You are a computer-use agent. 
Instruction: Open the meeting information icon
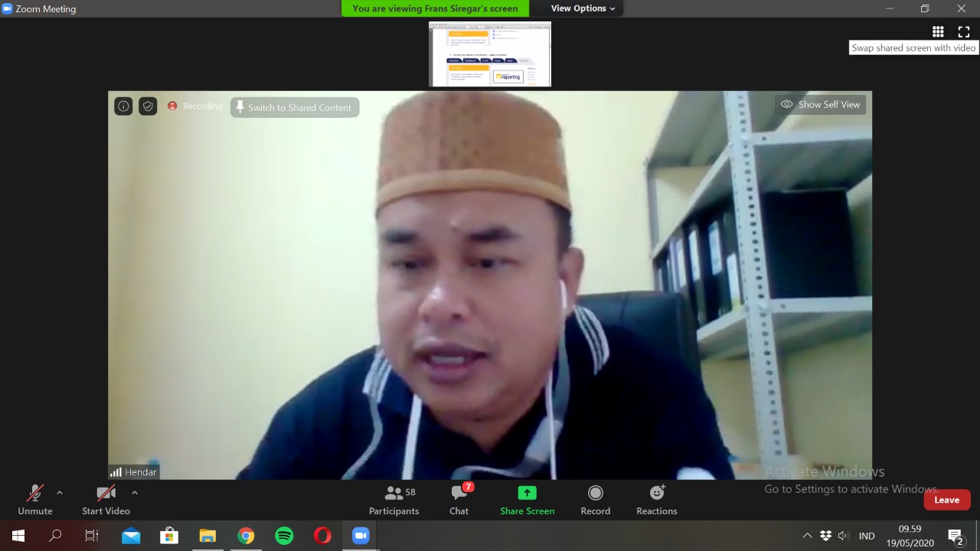point(123,106)
